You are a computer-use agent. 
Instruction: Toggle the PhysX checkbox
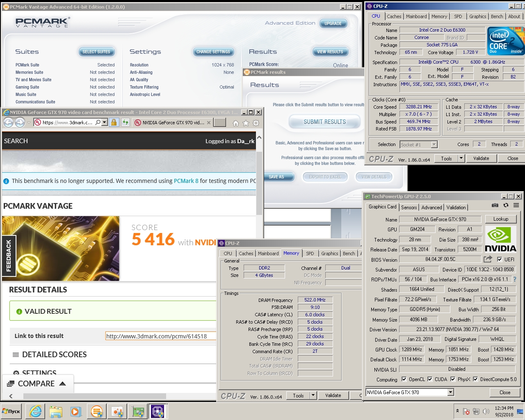coord(453,379)
